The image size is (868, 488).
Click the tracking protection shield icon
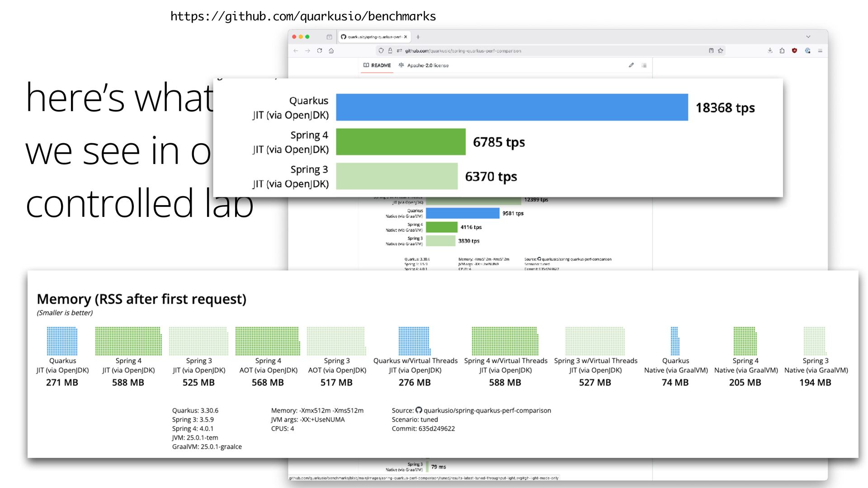coord(381,51)
